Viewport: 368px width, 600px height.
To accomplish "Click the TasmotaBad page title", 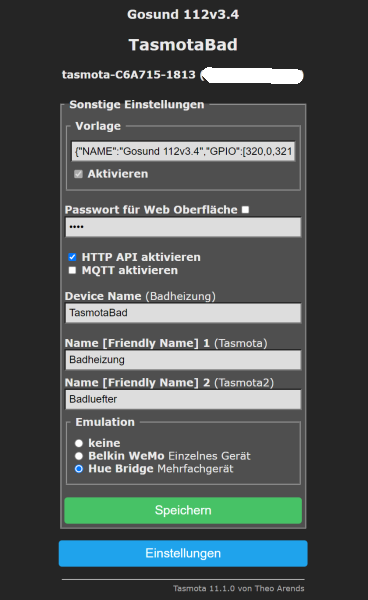I will [x=183, y=45].
